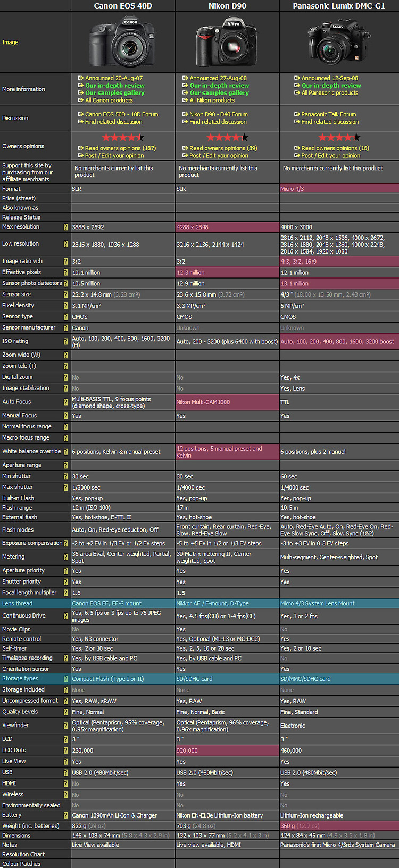View All Canon products link

[x=109, y=100]
